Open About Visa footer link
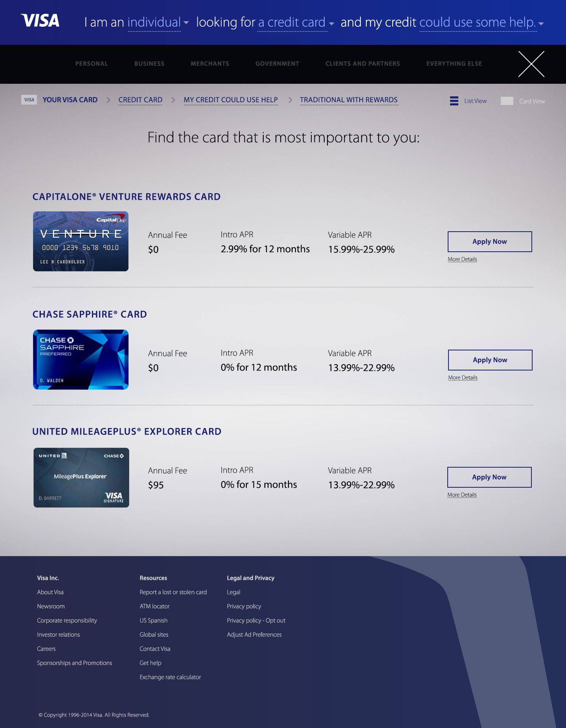 [50, 592]
